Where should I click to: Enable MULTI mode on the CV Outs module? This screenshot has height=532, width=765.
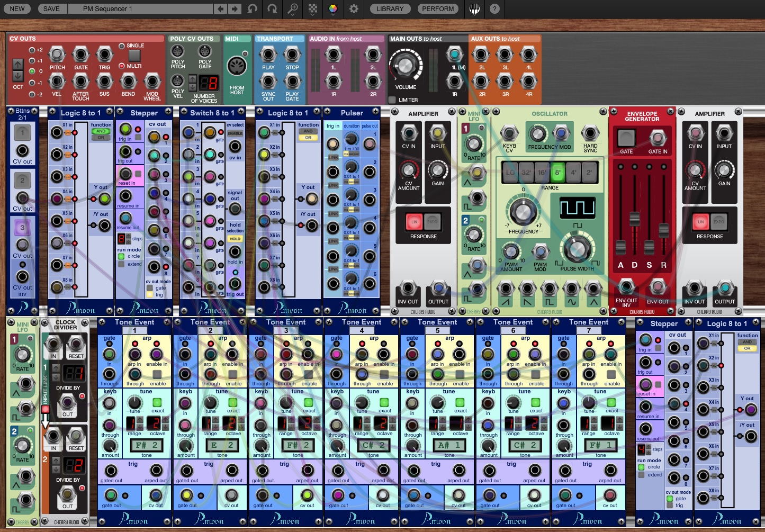pyautogui.click(x=122, y=66)
